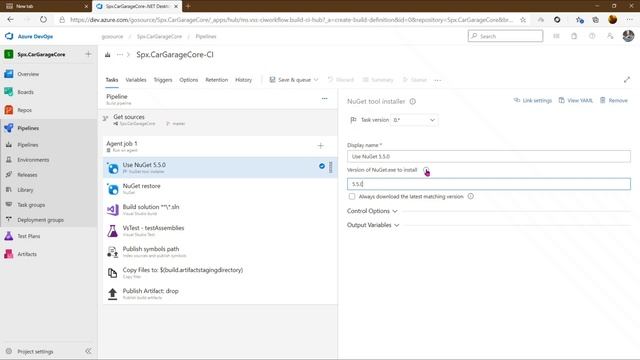The width and height of the screenshot is (640, 360).
Task: Click View YAML
Action: pos(576,100)
